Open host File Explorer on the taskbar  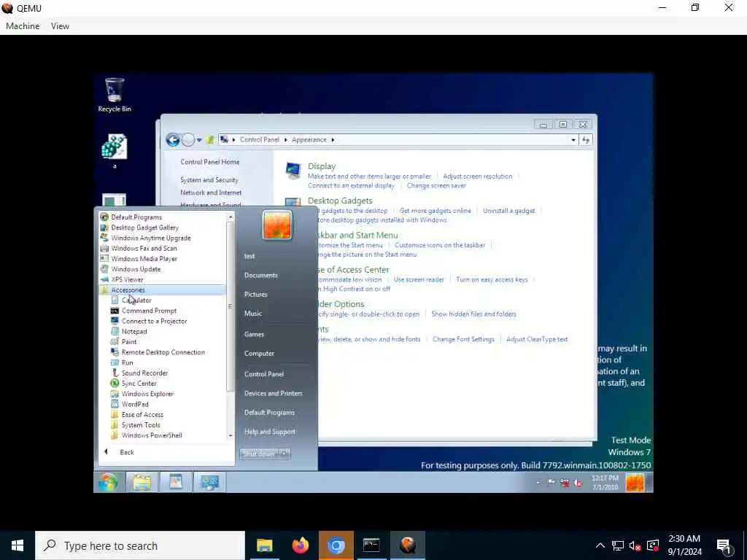pyautogui.click(x=264, y=545)
